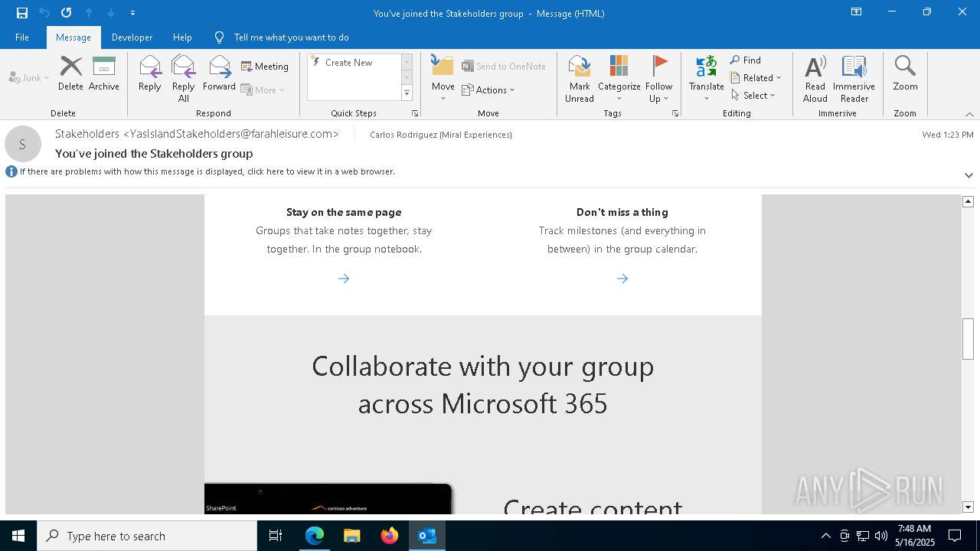Open Follow Up flag menu
980x551 pixels.
(658, 79)
